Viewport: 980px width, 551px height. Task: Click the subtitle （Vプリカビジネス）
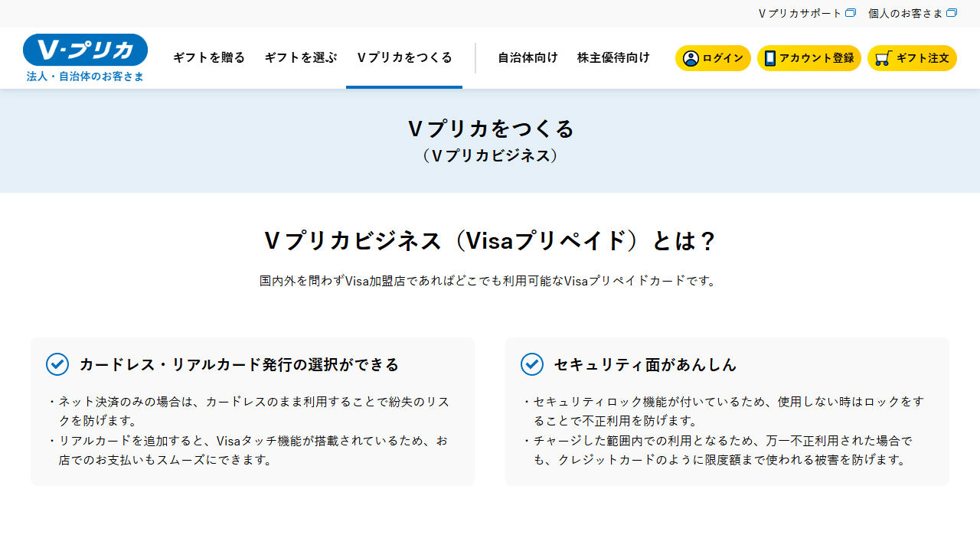pyautogui.click(x=490, y=155)
